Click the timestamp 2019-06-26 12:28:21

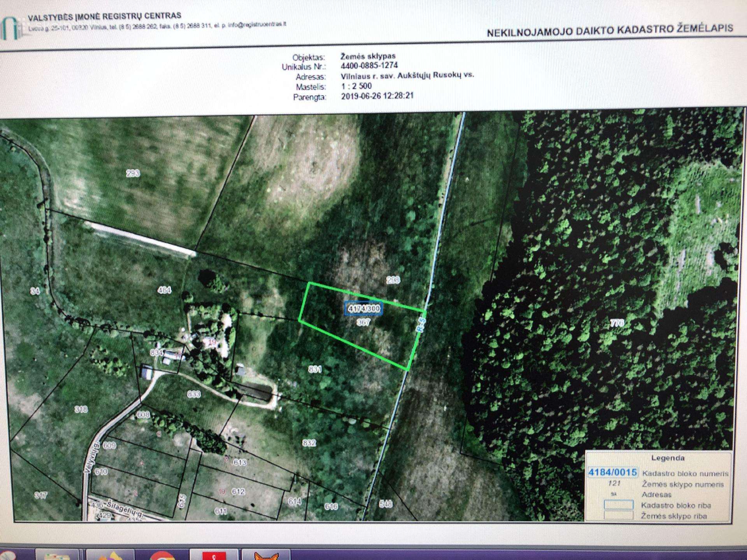377,96
